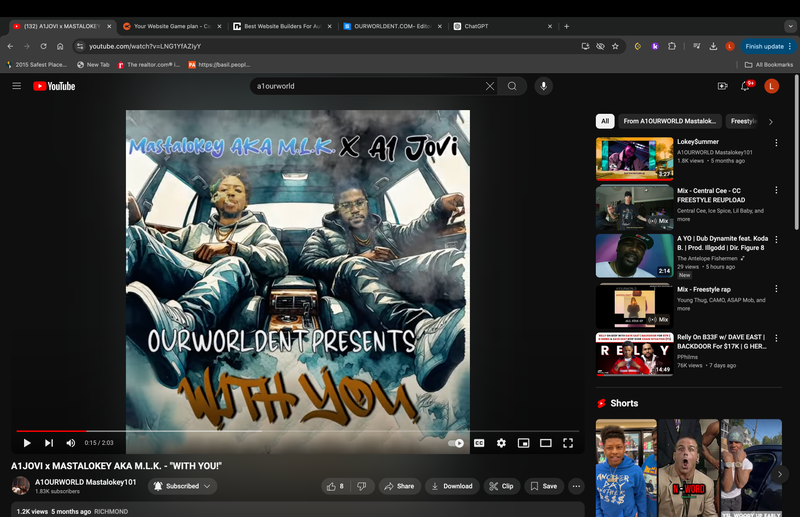Play the video

(27, 443)
